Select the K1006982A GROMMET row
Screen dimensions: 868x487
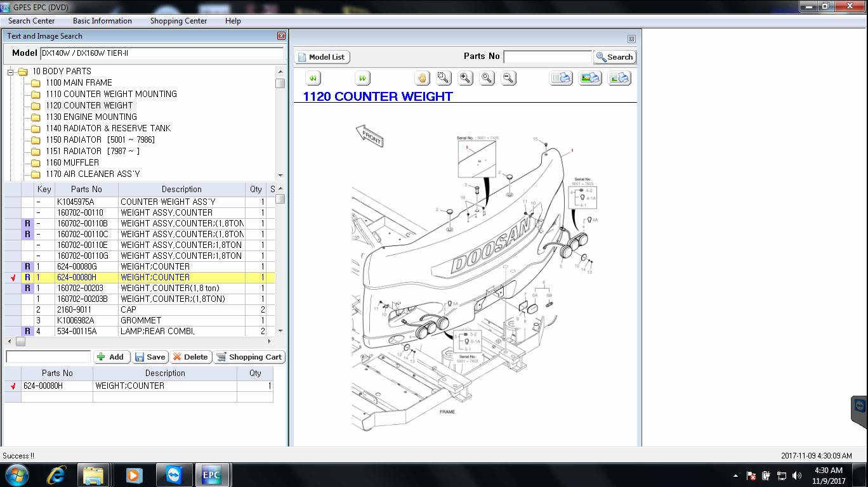(x=140, y=320)
